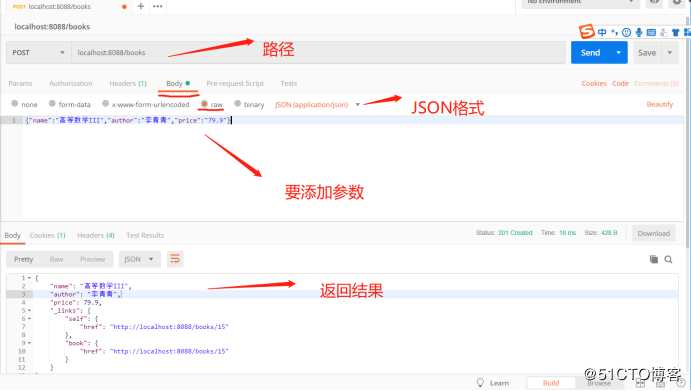Click the Sogou emoji face icon

(x=626, y=32)
